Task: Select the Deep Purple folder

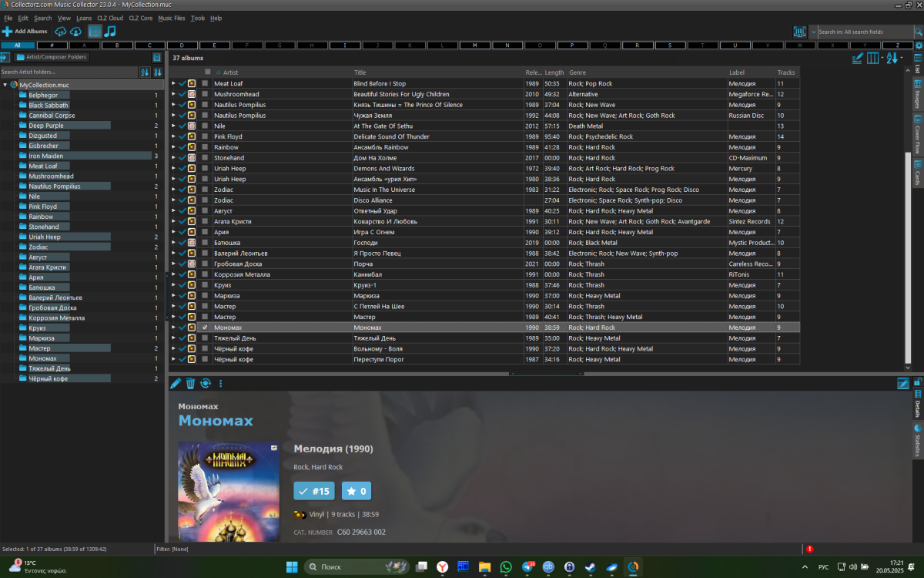Action: pos(46,125)
